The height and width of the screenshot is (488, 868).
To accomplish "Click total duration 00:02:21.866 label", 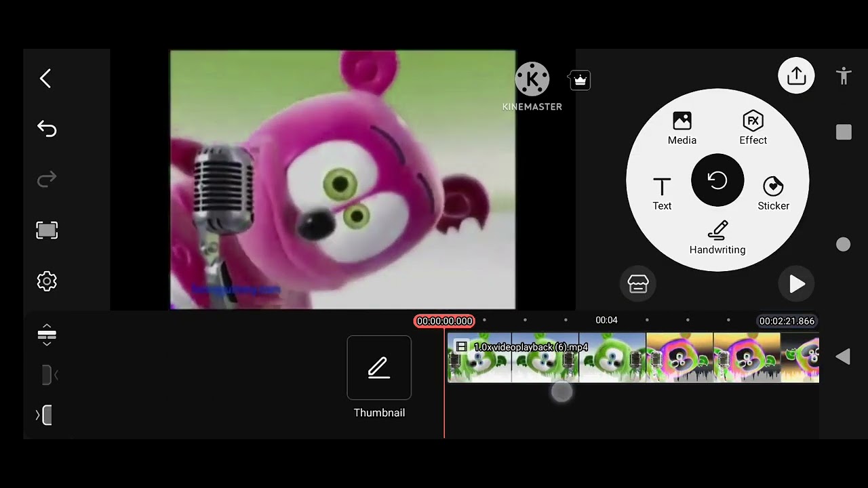I will [787, 321].
